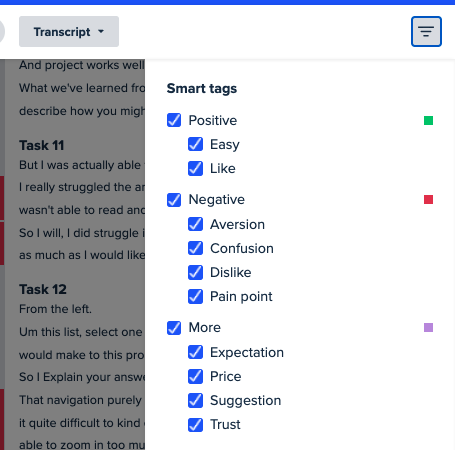
Task: Uncheck the Negative smart tag
Action: point(174,200)
